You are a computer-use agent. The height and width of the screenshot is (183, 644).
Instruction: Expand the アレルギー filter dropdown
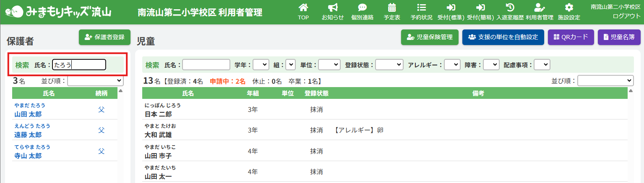[x=452, y=65]
